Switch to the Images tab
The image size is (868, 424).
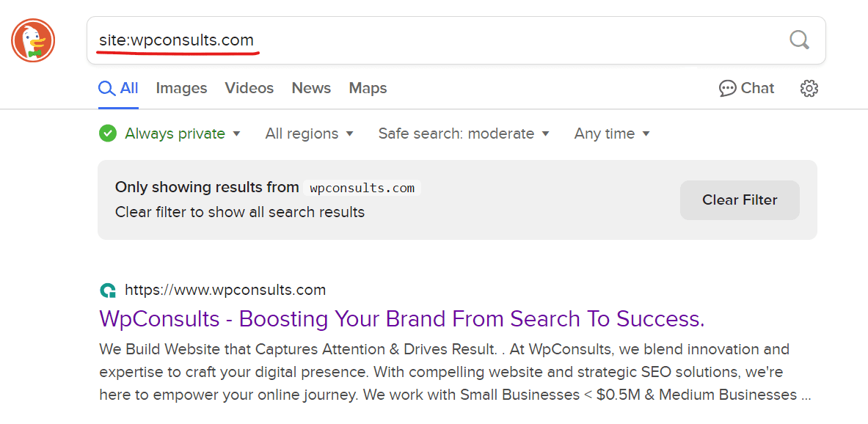pyautogui.click(x=181, y=88)
